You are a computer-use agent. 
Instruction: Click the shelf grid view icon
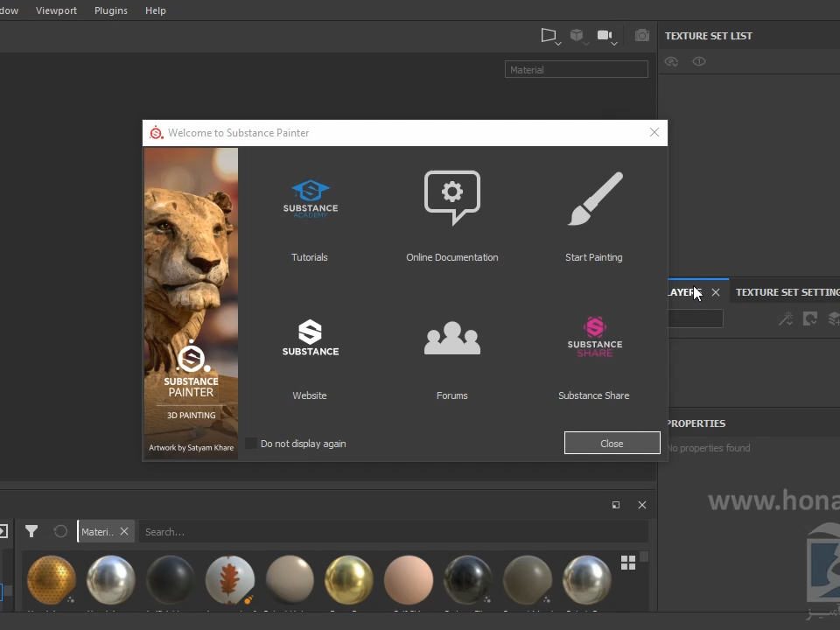coord(628,563)
